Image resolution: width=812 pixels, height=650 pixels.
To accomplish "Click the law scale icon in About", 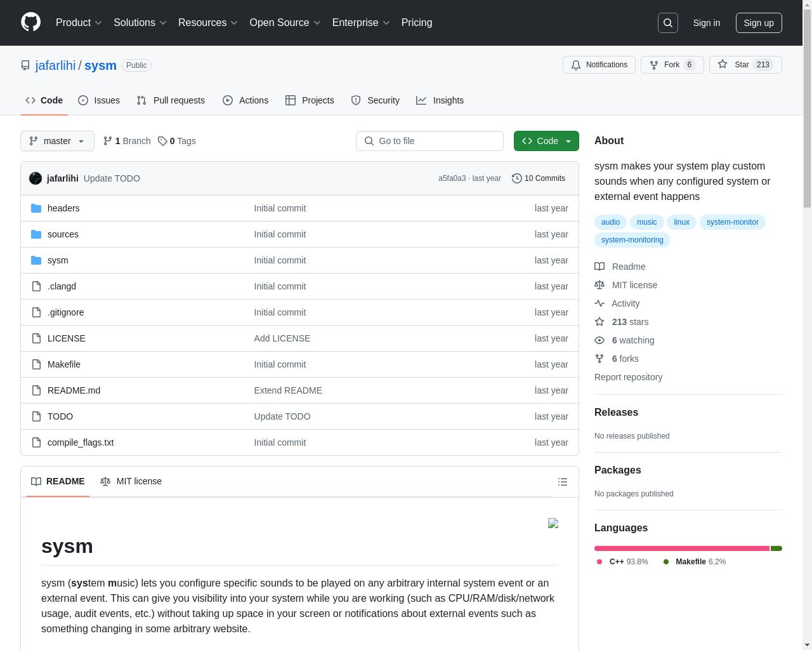I will tap(599, 285).
